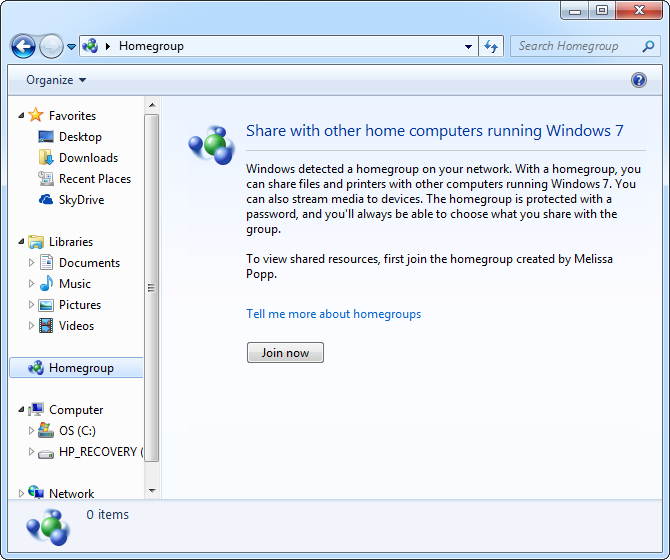The image size is (670, 560).
Task: Select Libraries in navigation pane
Action: (71, 242)
